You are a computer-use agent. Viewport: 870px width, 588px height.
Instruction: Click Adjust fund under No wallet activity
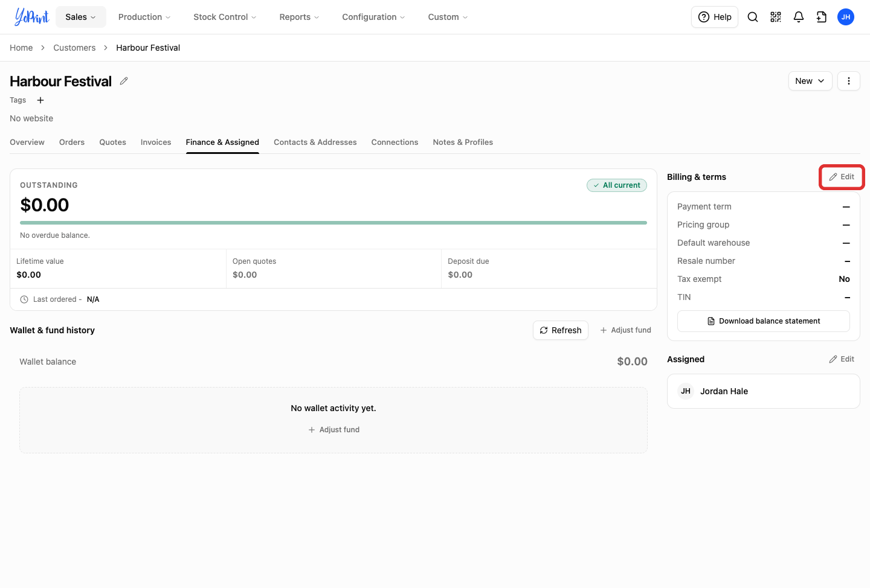click(333, 430)
